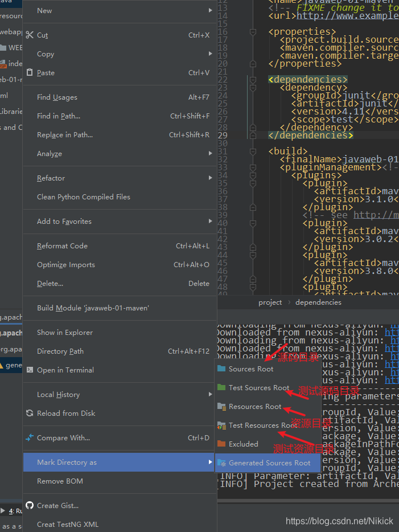
Task: Collapse the dependencies tag fold on line 22
Action: pyautogui.click(x=253, y=80)
